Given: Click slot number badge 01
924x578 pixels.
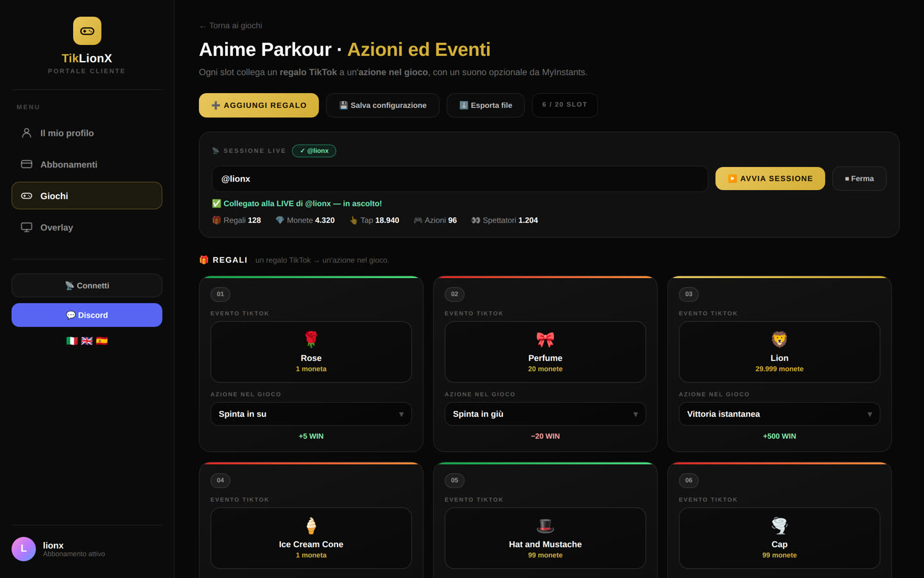Looking at the screenshot, I should (220, 294).
